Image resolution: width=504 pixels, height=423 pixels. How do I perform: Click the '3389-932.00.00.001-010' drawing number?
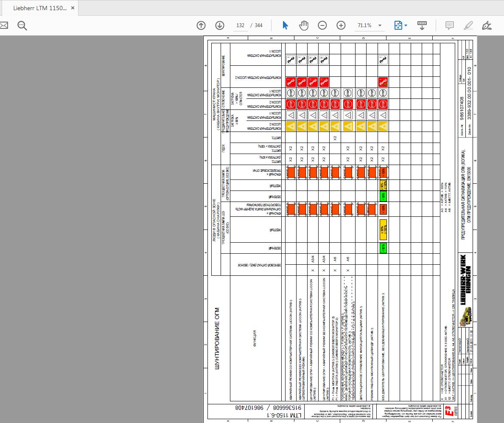pos(469,93)
